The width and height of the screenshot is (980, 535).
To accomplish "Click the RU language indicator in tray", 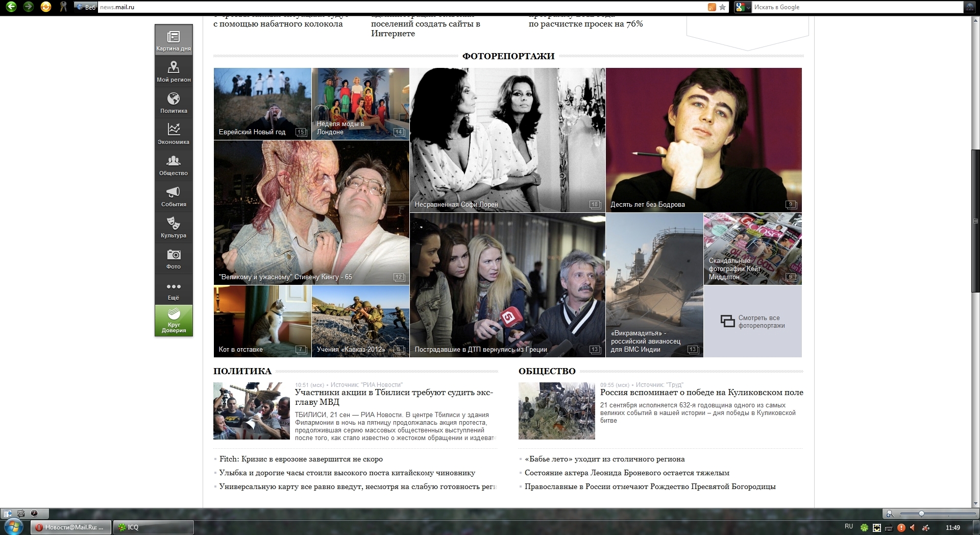I will (849, 526).
